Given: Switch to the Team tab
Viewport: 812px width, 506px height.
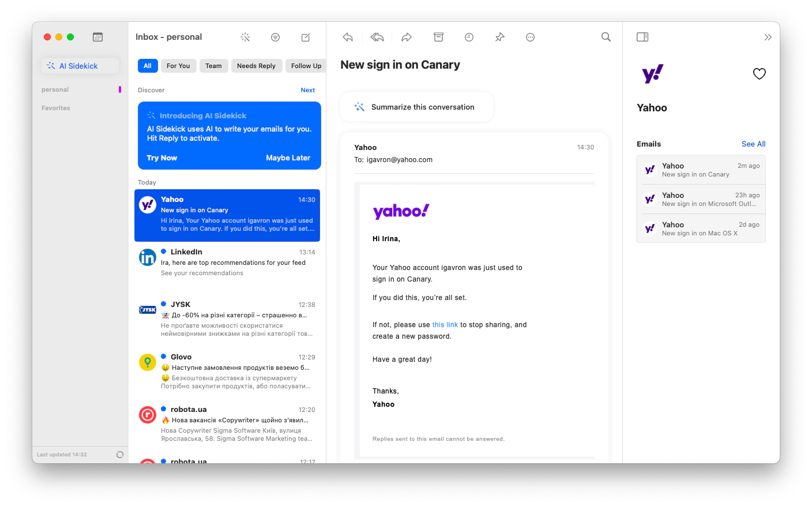Looking at the screenshot, I should pyautogui.click(x=213, y=66).
